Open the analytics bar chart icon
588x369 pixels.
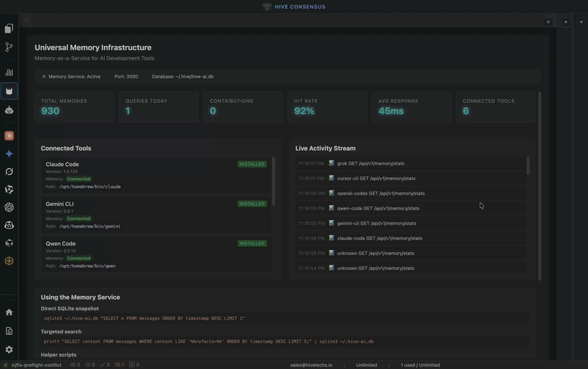tap(9, 72)
